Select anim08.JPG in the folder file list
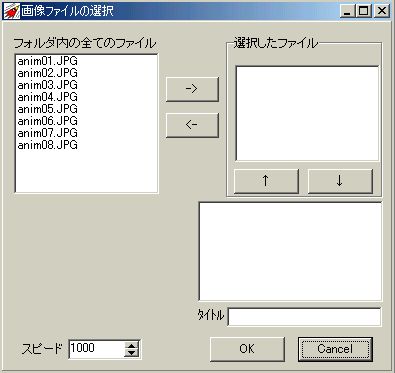Viewport: 395px width, 373px height. pos(47,145)
